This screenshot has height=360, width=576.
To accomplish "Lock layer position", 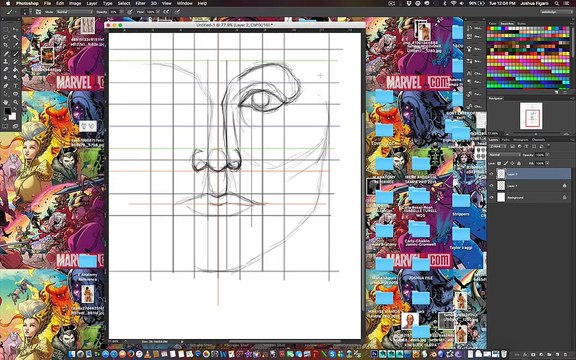I will [x=512, y=163].
